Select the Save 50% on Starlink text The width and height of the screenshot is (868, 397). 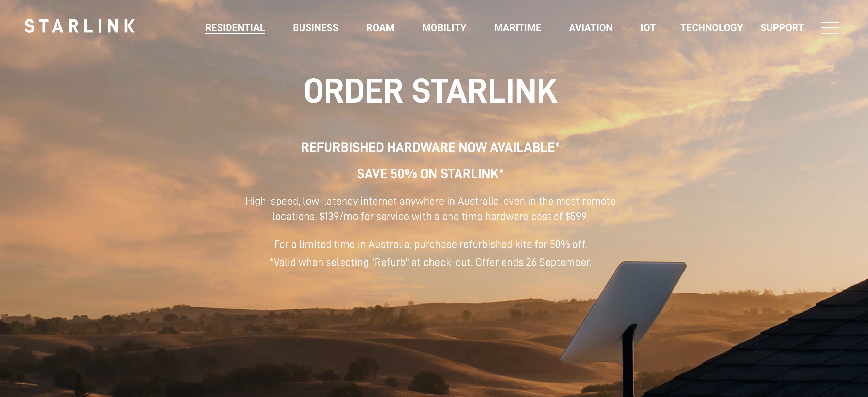430,173
